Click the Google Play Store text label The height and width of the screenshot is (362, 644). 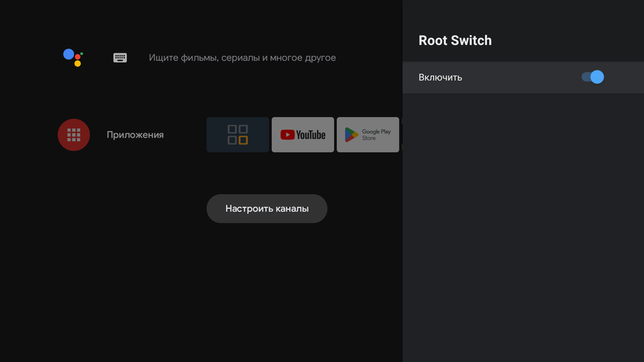[376, 135]
